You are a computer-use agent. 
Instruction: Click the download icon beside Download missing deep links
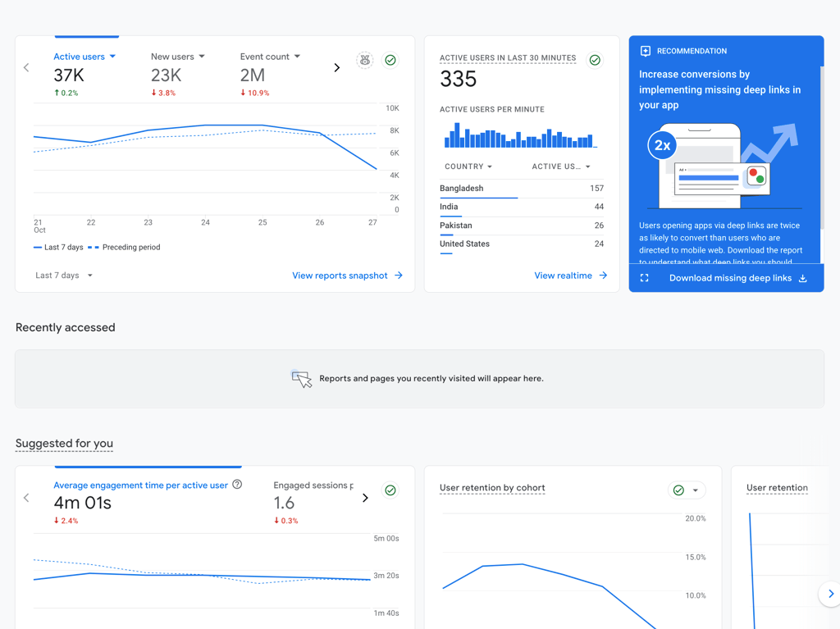coord(802,278)
